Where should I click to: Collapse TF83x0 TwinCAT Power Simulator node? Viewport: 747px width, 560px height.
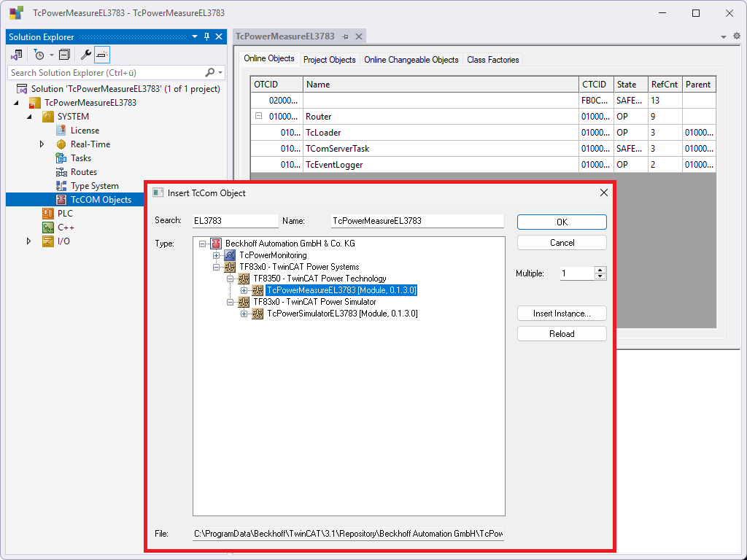click(x=230, y=302)
